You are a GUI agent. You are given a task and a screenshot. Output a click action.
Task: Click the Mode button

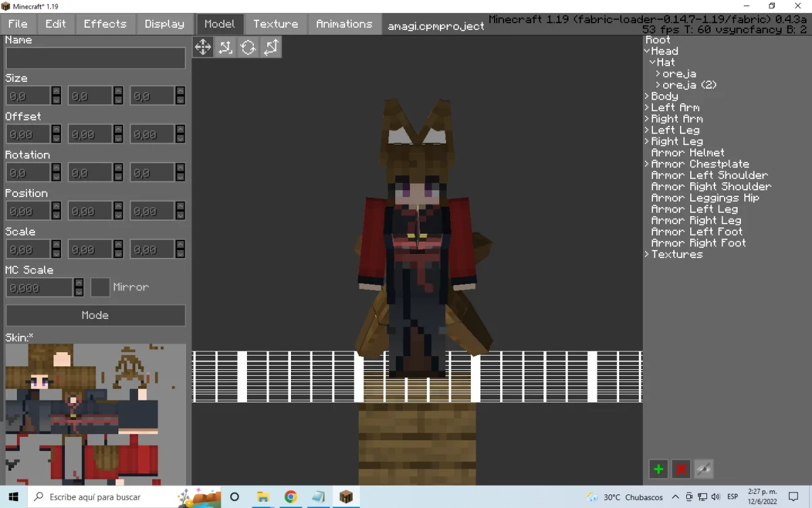(x=95, y=315)
